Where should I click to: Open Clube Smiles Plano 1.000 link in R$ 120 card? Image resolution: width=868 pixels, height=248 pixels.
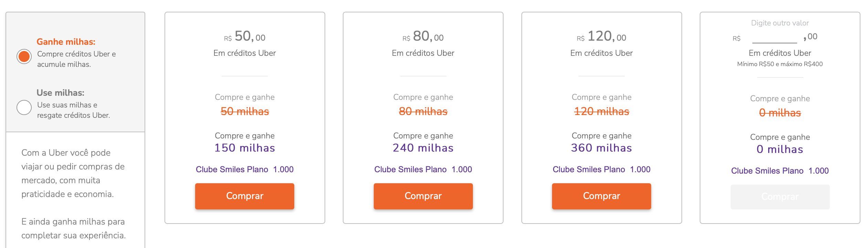coord(601,169)
